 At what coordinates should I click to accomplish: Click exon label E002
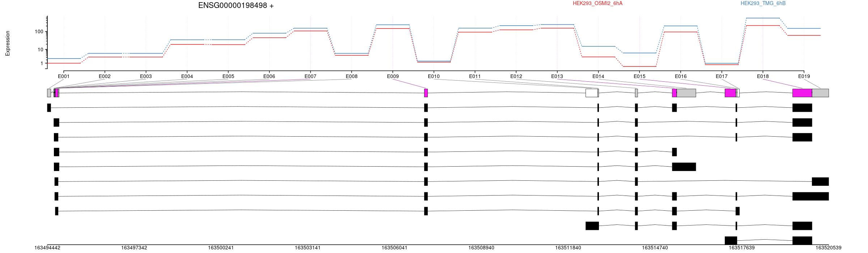(x=105, y=76)
